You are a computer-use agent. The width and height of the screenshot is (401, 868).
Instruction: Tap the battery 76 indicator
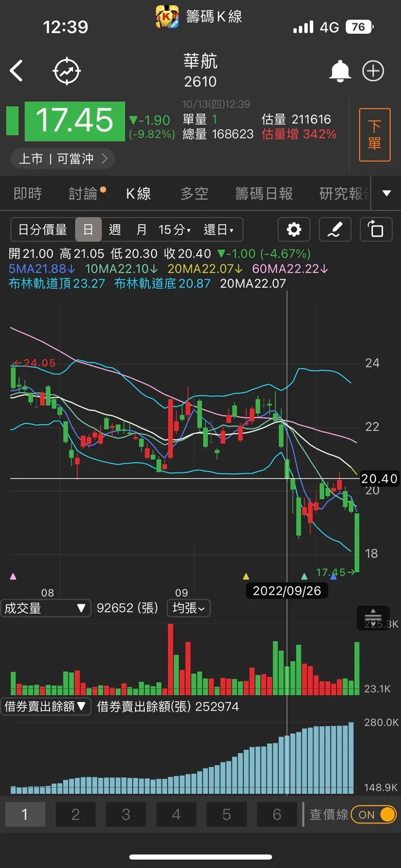tap(360, 27)
